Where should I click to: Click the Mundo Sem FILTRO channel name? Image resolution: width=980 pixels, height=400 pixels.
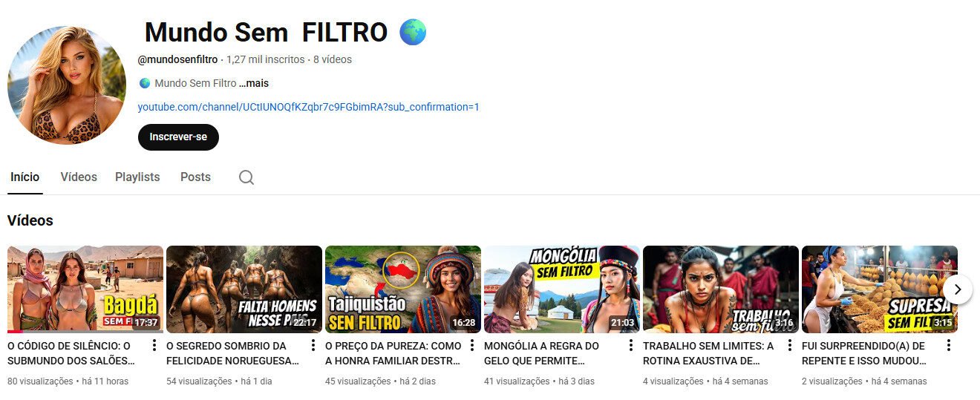[266, 33]
